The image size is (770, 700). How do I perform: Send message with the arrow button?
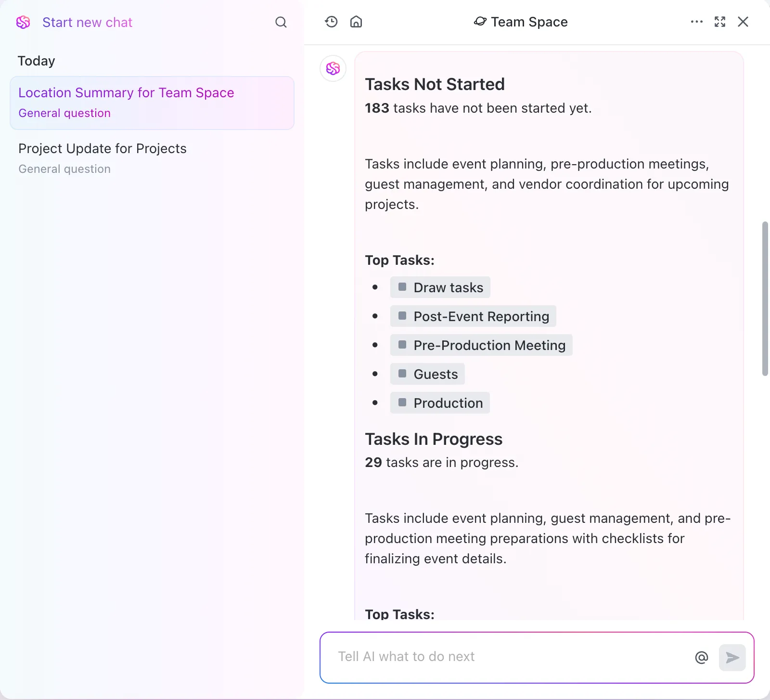[732, 657]
